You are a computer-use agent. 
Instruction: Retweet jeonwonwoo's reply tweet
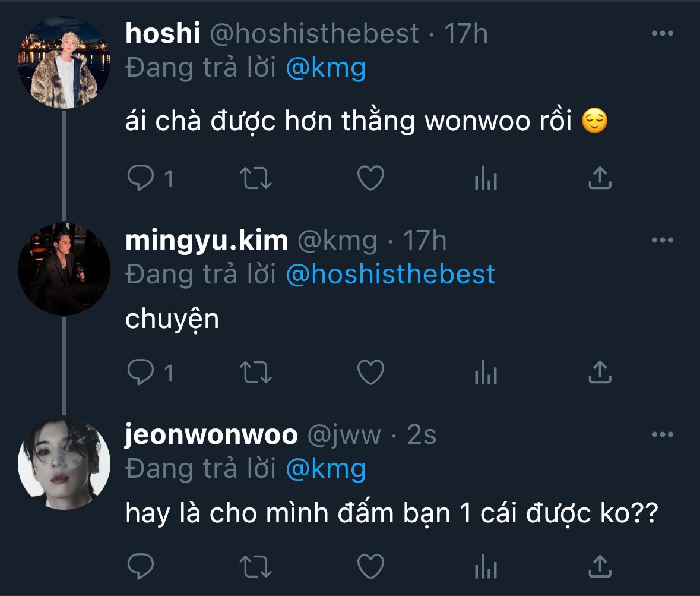click(256, 566)
